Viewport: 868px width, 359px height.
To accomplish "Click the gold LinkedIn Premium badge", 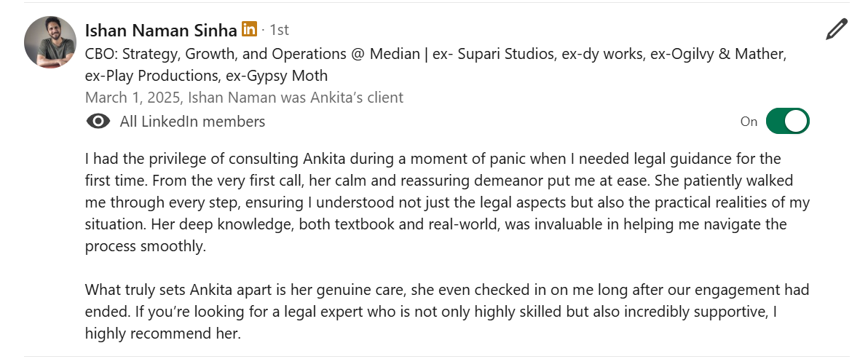I will click(250, 29).
